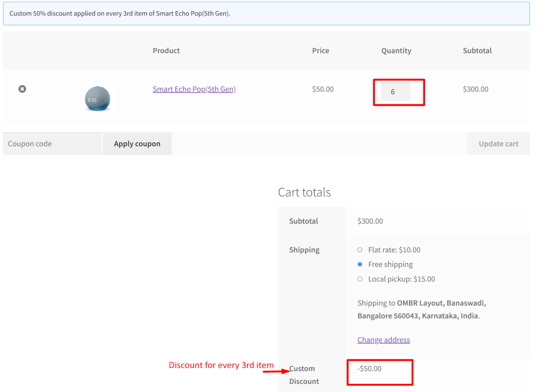Open Smart Echo Pop(5th Gen) product link
Screen dimensions: 546x392
[x=194, y=89]
